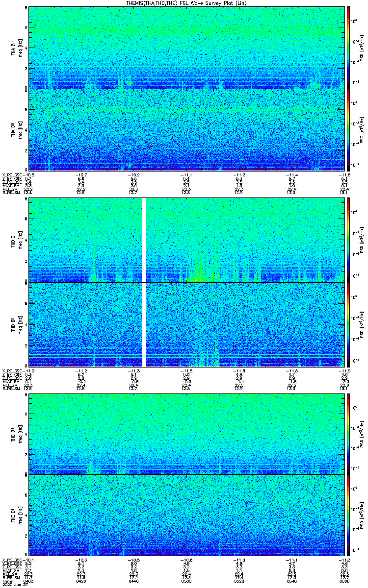Click the color bar beside the THE B∥ panel

click(x=348, y=515)
